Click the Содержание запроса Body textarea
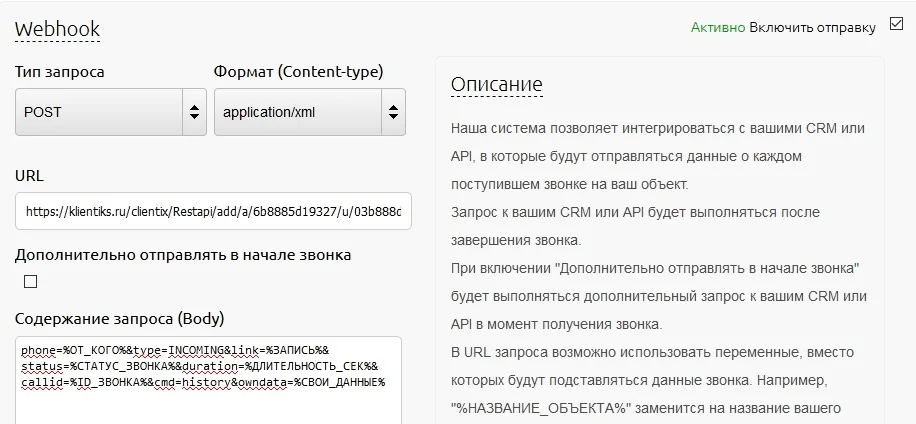Viewport: 916px width, 424px height. [209, 380]
